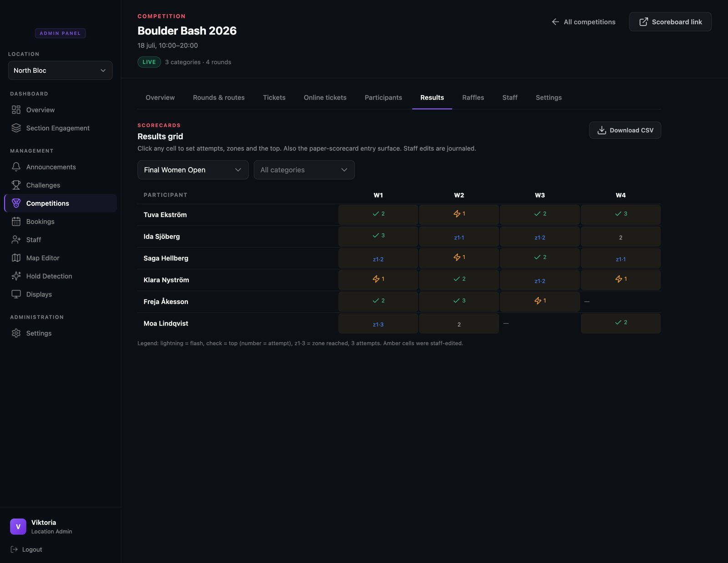Open the North Bloc location dropdown

[x=60, y=71]
